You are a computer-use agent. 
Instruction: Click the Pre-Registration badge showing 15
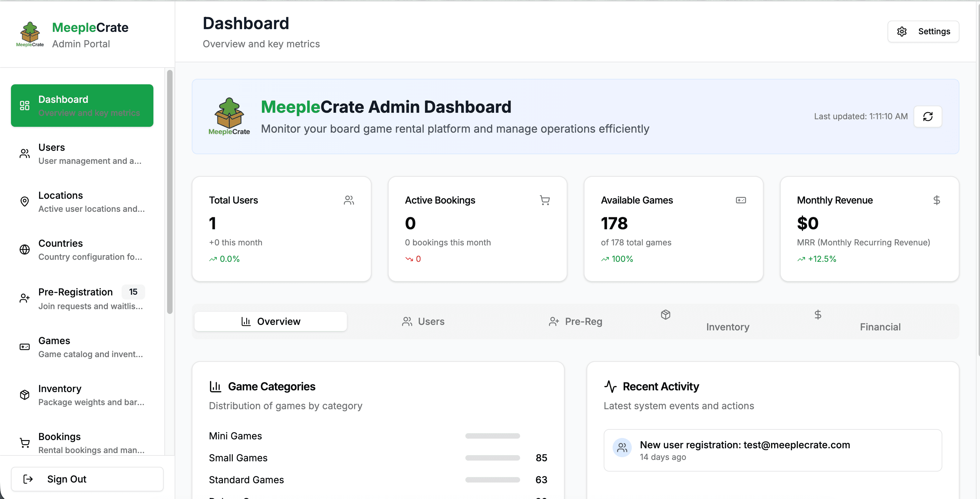[133, 292]
